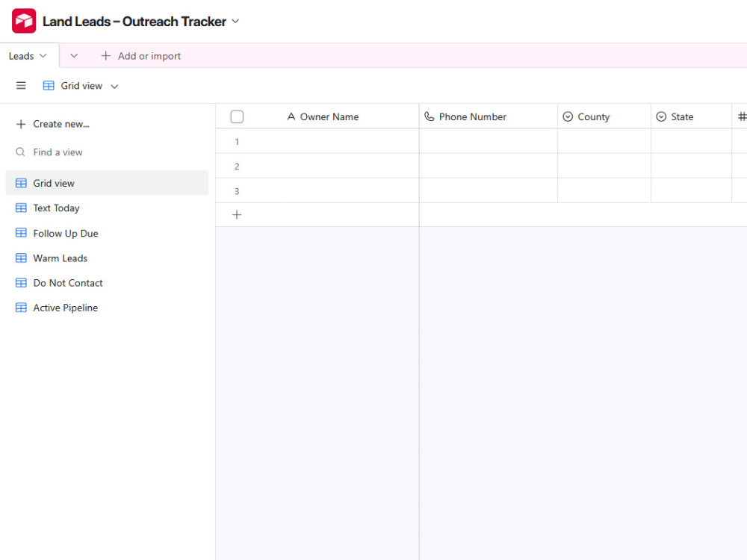The height and width of the screenshot is (560, 747).
Task: Click the Phone Number cell in row 2
Action: pyautogui.click(x=489, y=166)
